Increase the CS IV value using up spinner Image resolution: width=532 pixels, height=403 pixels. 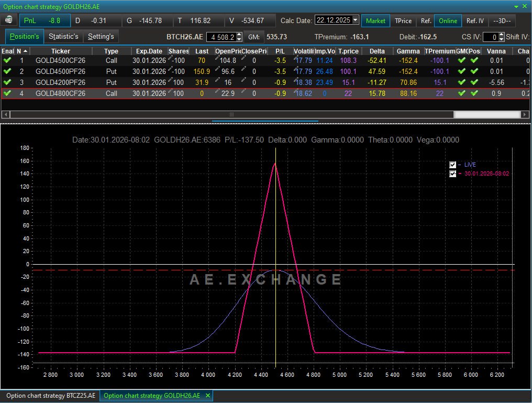[501, 35]
